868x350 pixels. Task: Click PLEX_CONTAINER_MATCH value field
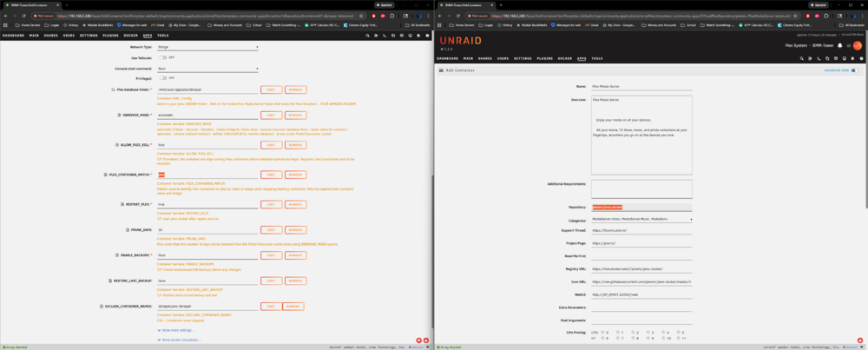[207, 175]
